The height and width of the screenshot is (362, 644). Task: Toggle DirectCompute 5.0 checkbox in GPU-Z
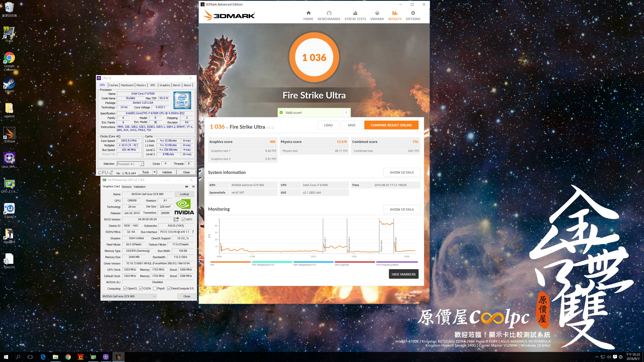pos(169,288)
